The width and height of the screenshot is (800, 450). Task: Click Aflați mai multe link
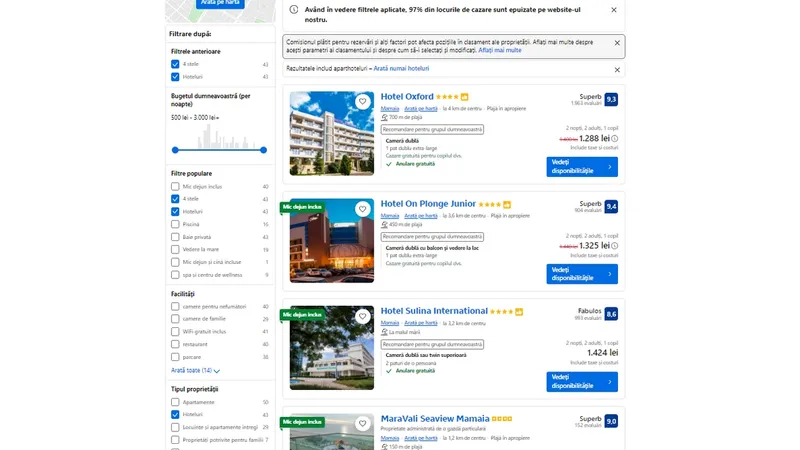(x=499, y=51)
